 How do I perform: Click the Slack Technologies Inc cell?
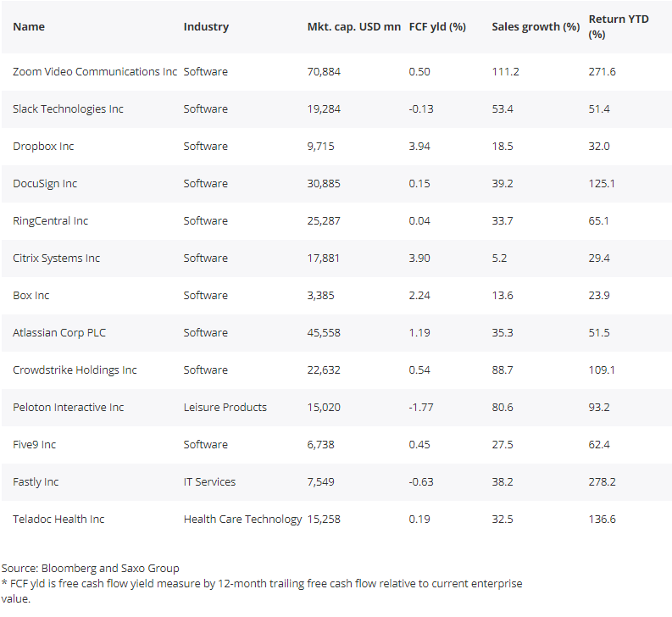click(68, 109)
